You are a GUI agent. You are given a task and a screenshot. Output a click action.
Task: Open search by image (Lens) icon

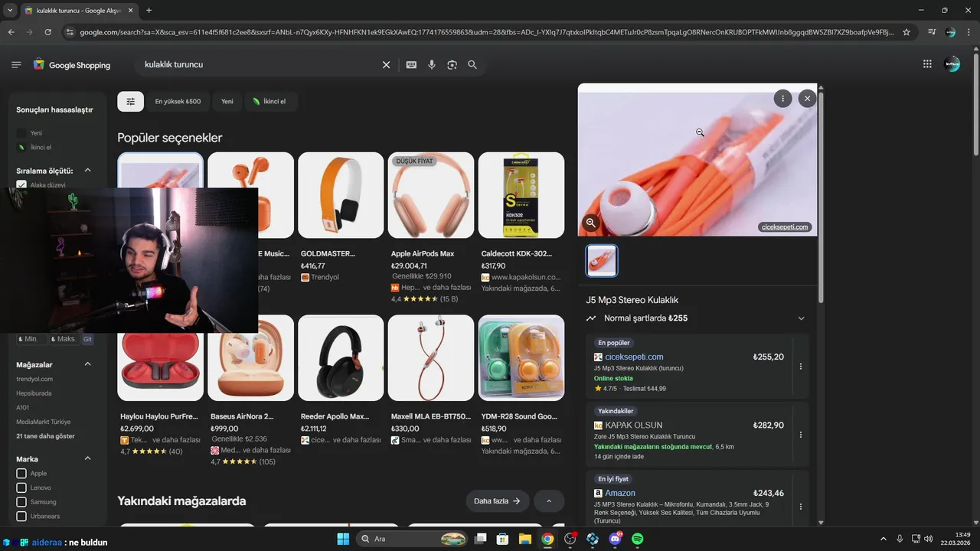pos(452,65)
